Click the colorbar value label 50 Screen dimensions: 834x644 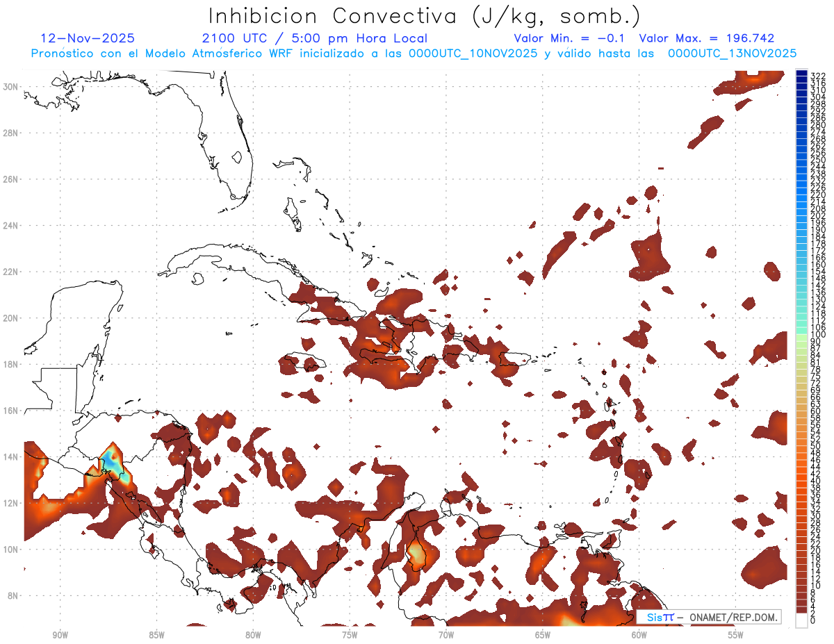816,446
